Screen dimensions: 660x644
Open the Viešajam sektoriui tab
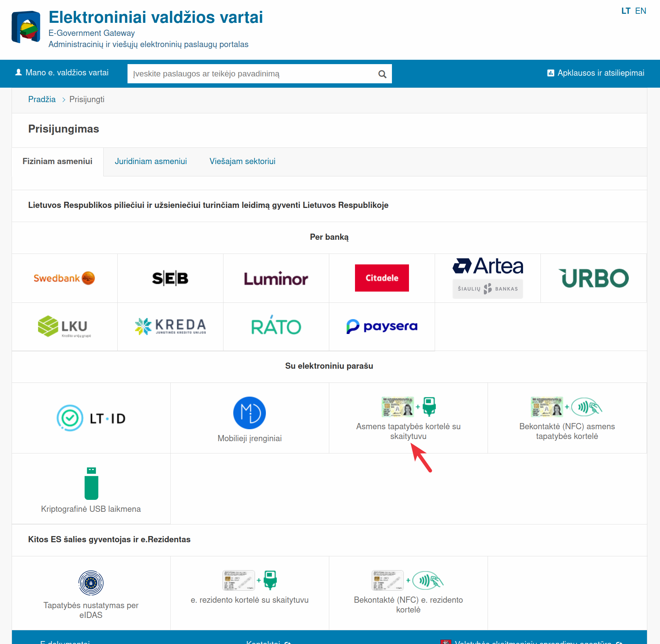(242, 162)
